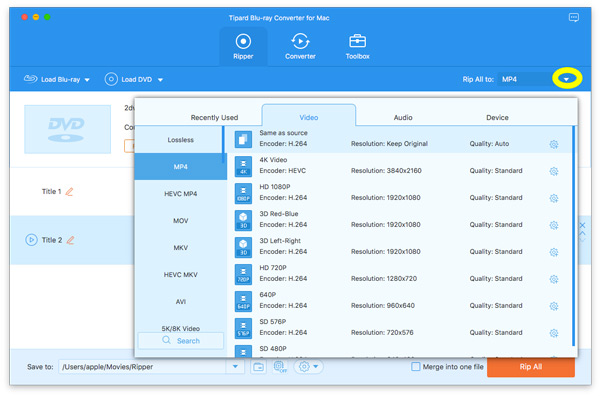Image resolution: width=600 pixels, height=396 pixels.
Task: Enable Merge into one file checkbox
Action: click(415, 367)
